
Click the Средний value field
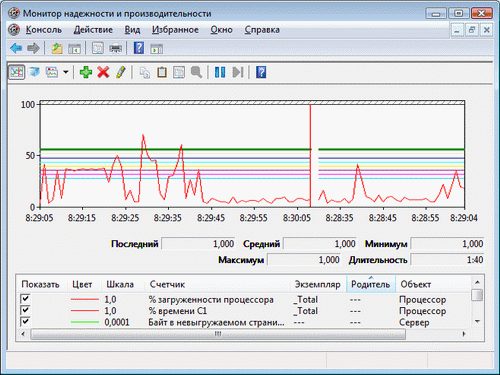click(320, 244)
